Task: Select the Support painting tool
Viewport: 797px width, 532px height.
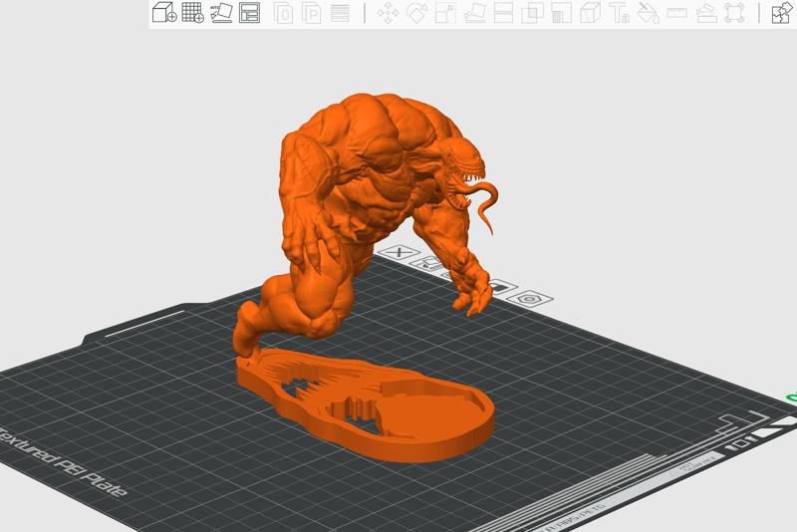Action: click(561, 13)
